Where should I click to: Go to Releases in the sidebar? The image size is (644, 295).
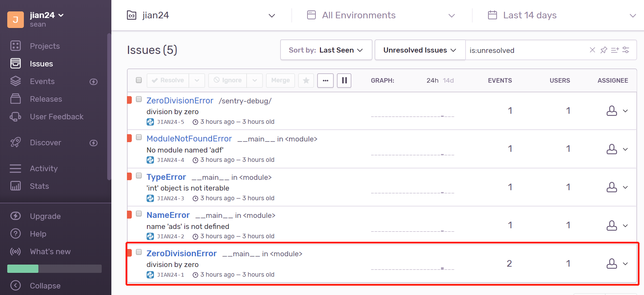pyautogui.click(x=46, y=99)
